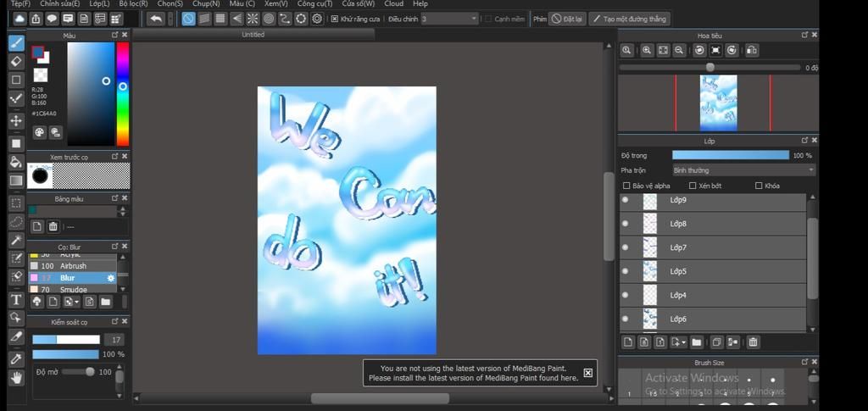Screen dimensions: 868x411
Task: Click the brush size value field 17
Action: pyautogui.click(x=115, y=340)
